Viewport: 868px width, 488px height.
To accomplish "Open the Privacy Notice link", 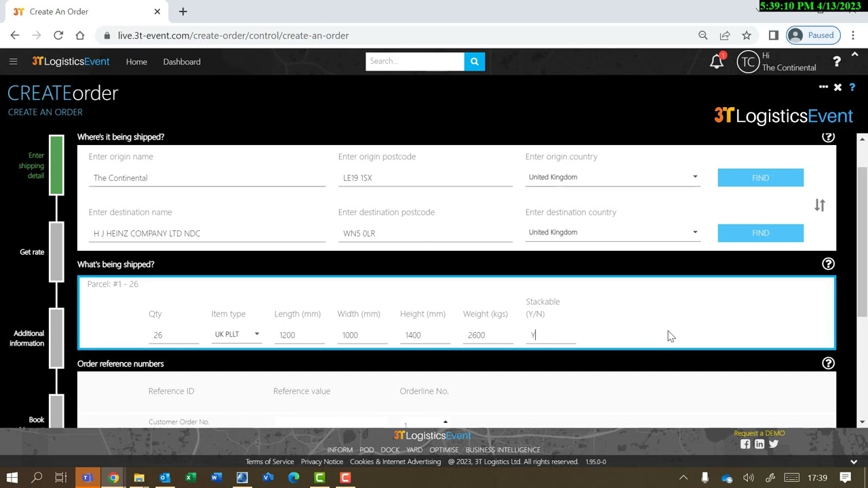I will [x=322, y=462].
